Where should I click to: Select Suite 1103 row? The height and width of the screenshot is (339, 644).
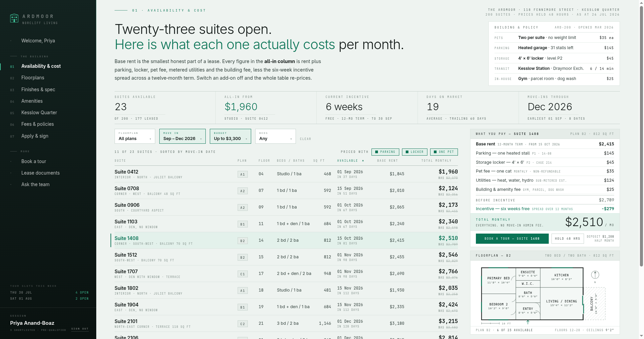[x=286, y=224]
